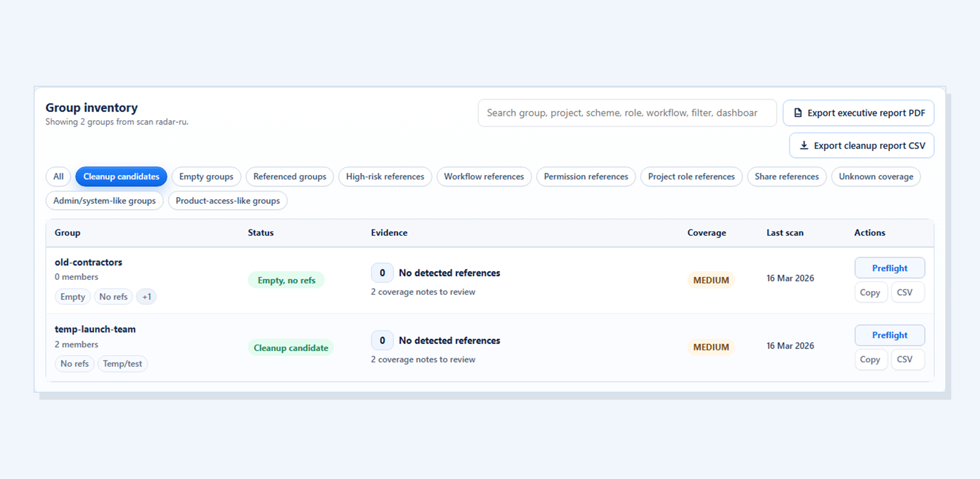Switch to the All filter tab

tap(58, 176)
